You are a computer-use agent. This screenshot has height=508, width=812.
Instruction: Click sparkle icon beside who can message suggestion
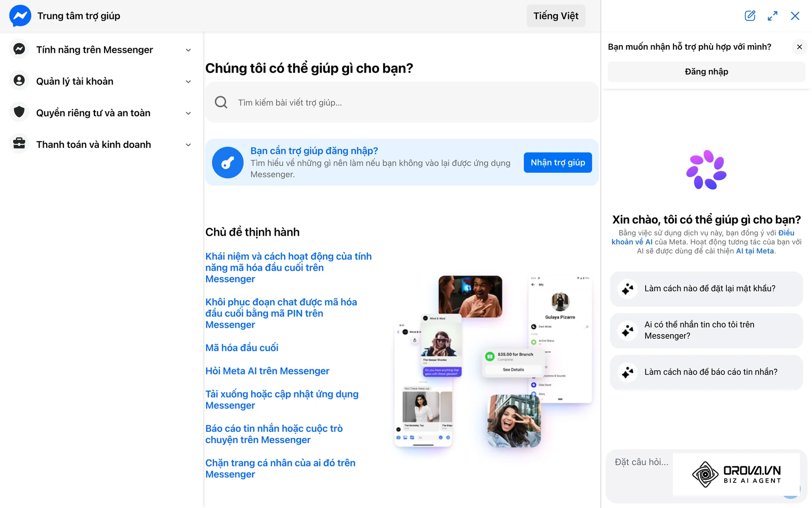tap(628, 330)
